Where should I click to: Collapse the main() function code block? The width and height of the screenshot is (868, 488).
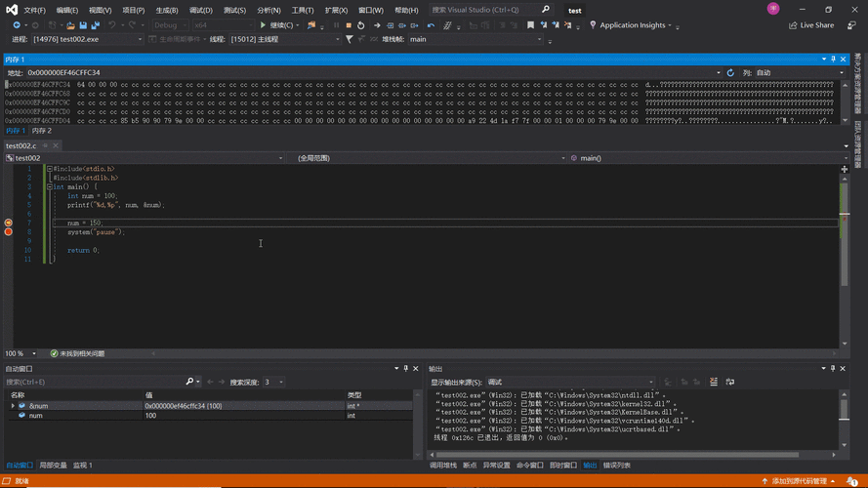click(49, 187)
